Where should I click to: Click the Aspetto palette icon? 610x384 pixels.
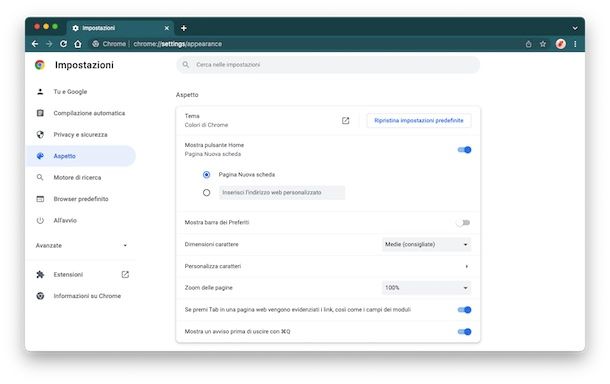pyautogui.click(x=40, y=156)
